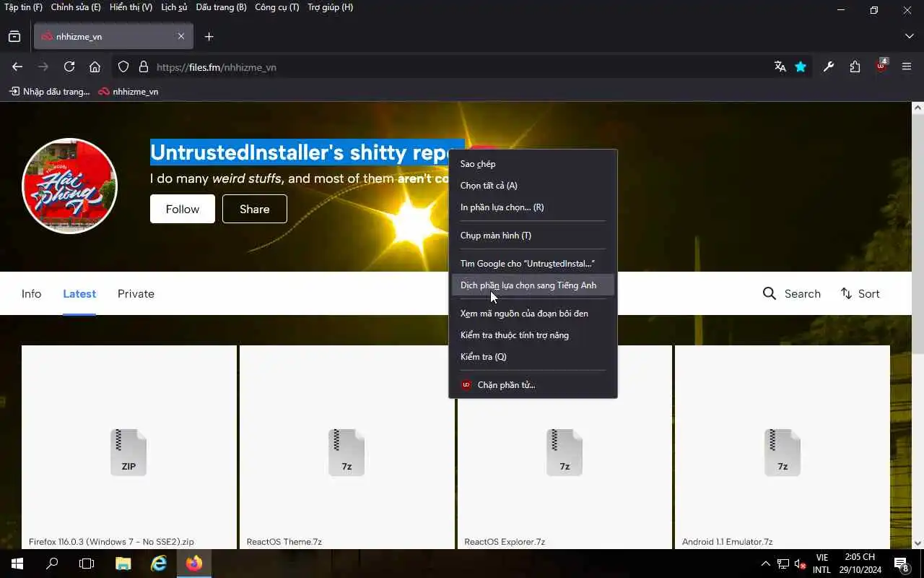
Task: Open the Chỉnh sửa (E) menu
Action: tap(76, 7)
